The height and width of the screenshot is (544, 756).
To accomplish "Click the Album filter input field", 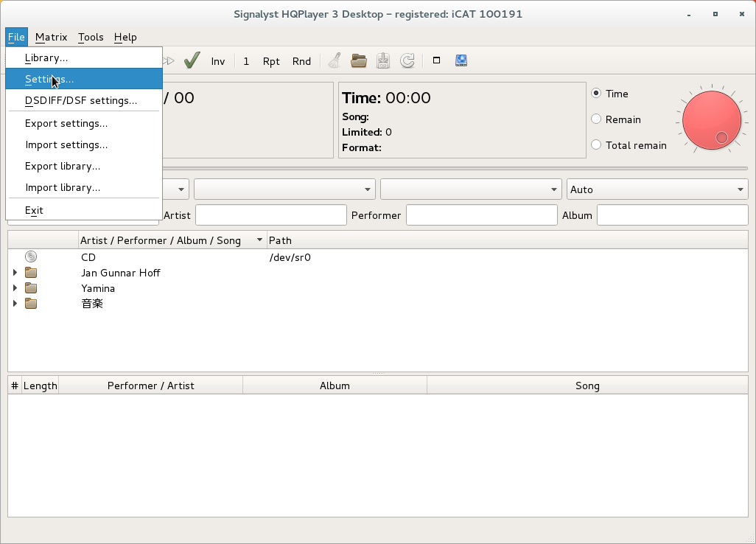I will pyautogui.click(x=673, y=215).
